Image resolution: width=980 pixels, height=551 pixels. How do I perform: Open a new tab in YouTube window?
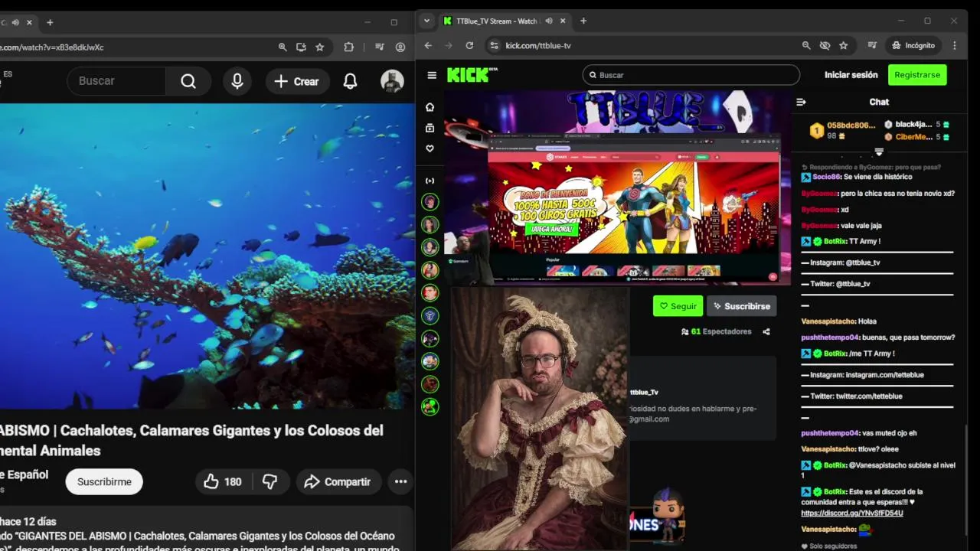50,22
